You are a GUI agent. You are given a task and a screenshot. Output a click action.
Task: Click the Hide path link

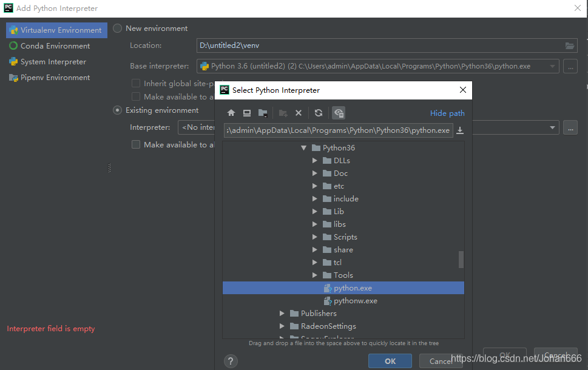pyautogui.click(x=447, y=113)
